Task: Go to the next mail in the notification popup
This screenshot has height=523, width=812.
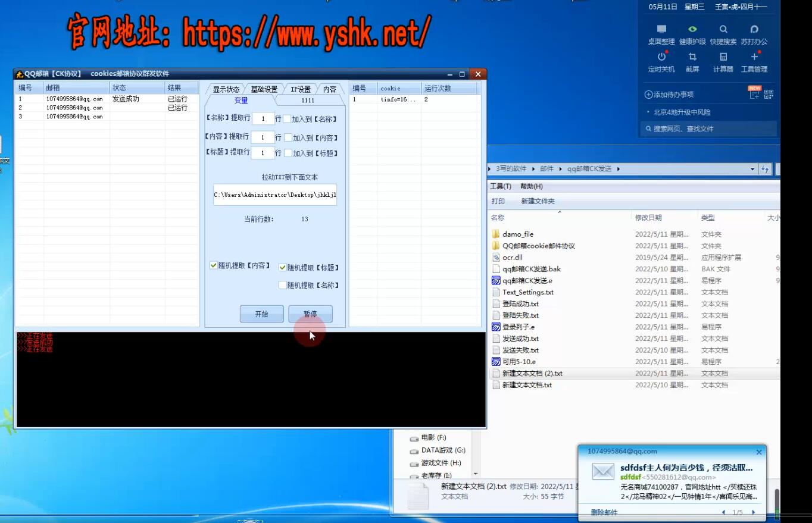Action: 753,512
